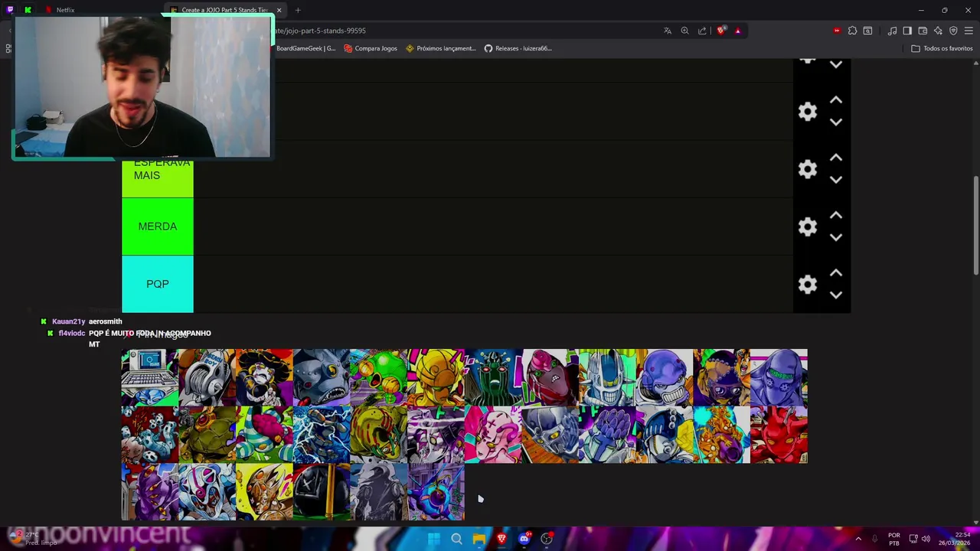This screenshot has width=980, height=551.
Task: Open the Windows Start menu
Action: coord(434,539)
